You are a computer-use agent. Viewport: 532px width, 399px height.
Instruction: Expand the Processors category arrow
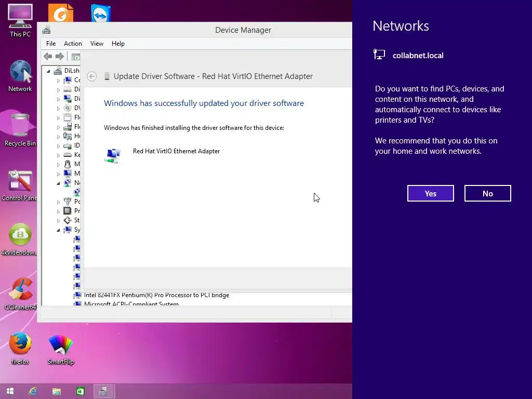coord(58,211)
